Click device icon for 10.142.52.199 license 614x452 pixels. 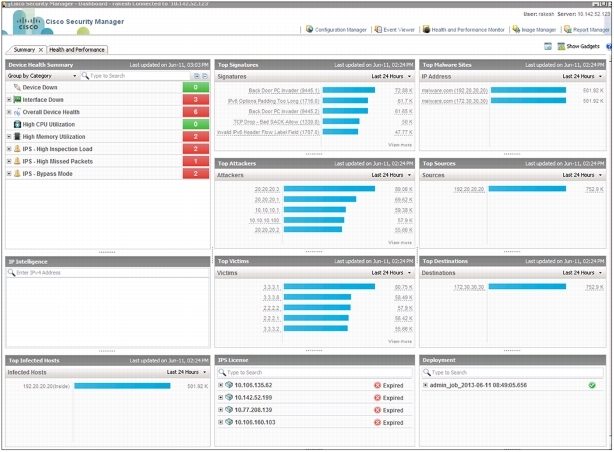coord(229,397)
